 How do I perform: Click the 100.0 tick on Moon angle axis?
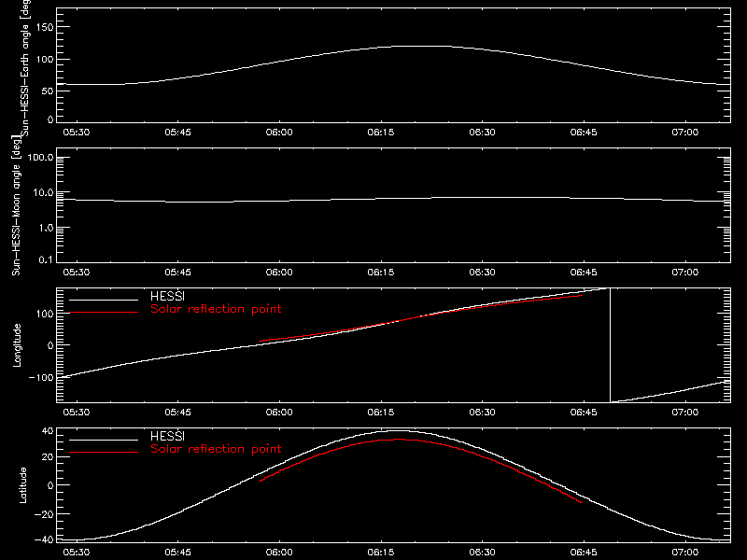(x=40, y=158)
